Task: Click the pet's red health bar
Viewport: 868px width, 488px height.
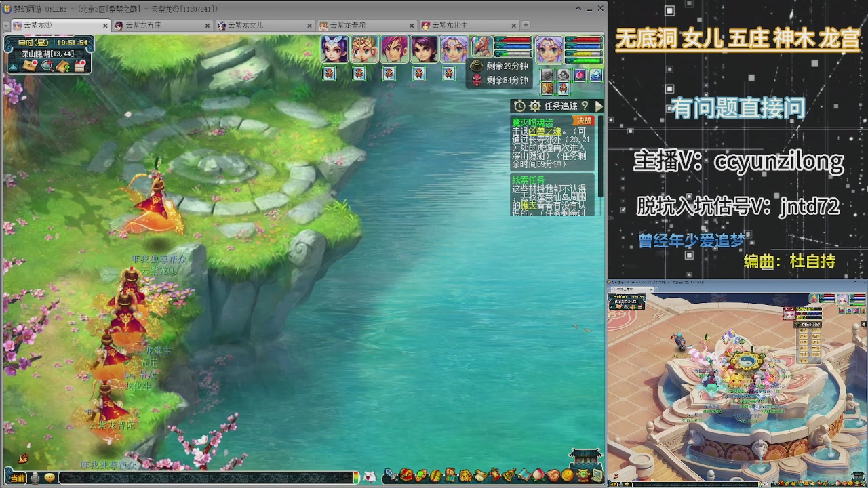Action: [x=513, y=41]
